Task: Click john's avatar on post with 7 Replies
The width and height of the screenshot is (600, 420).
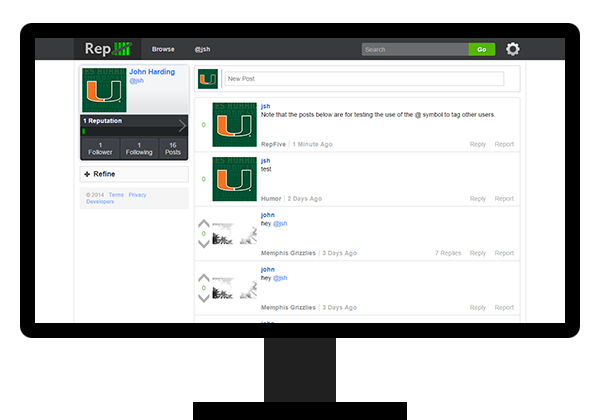Action: click(x=235, y=233)
